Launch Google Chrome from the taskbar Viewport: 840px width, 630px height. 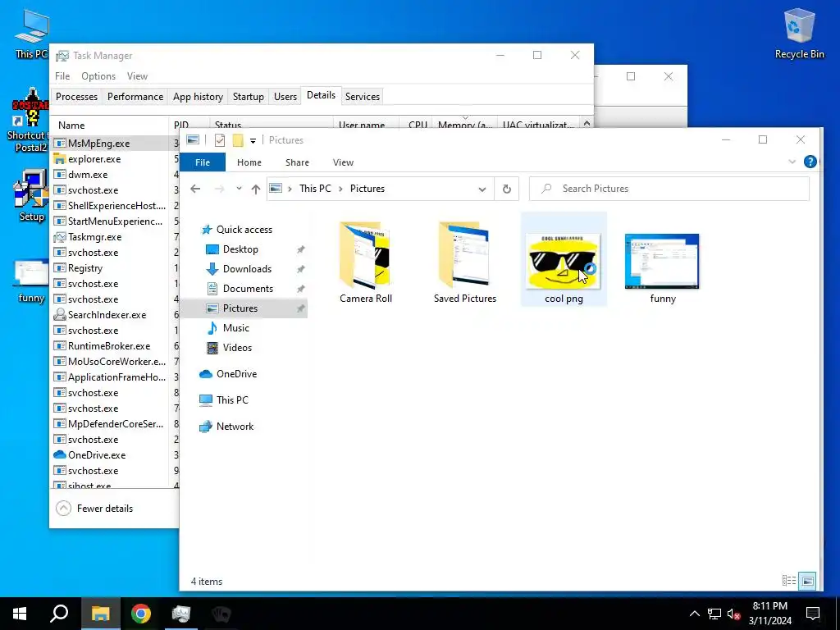(141, 614)
